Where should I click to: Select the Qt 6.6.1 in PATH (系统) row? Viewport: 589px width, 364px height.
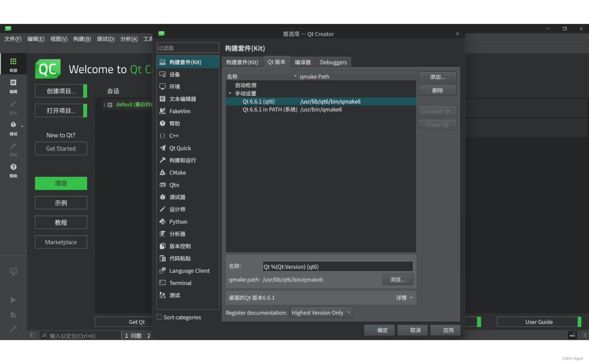[x=321, y=109]
